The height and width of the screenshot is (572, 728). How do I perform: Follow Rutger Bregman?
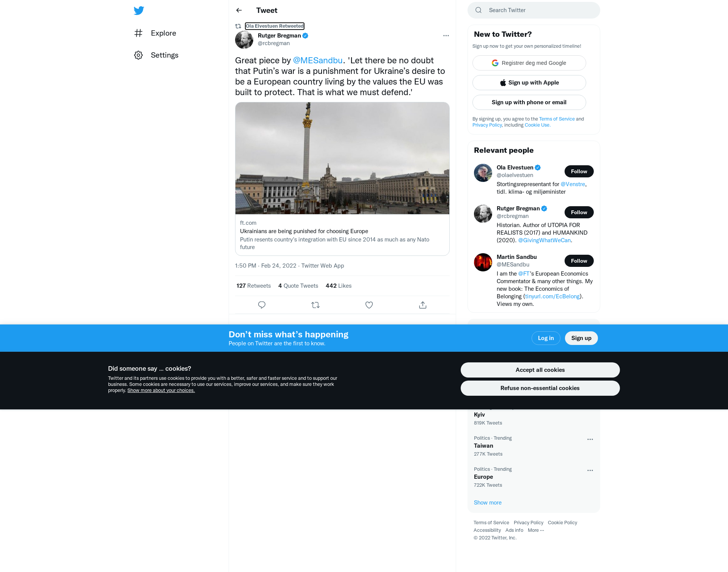point(579,212)
